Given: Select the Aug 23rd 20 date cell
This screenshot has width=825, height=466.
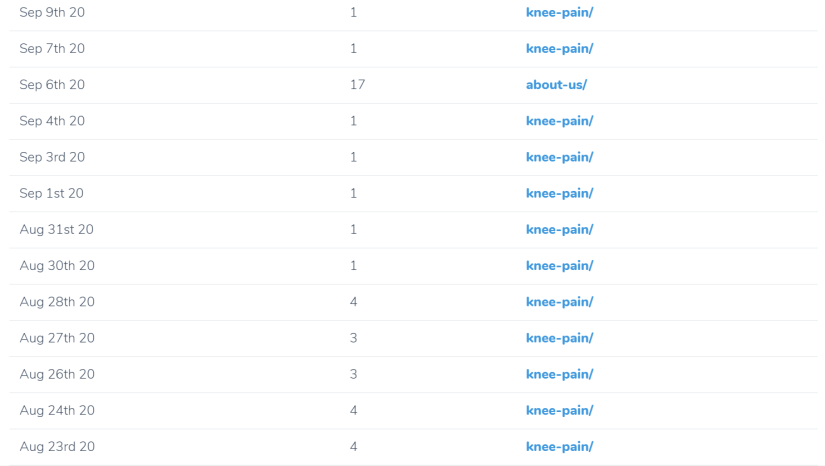Looking at the screenshot, I should click(57, 446).
